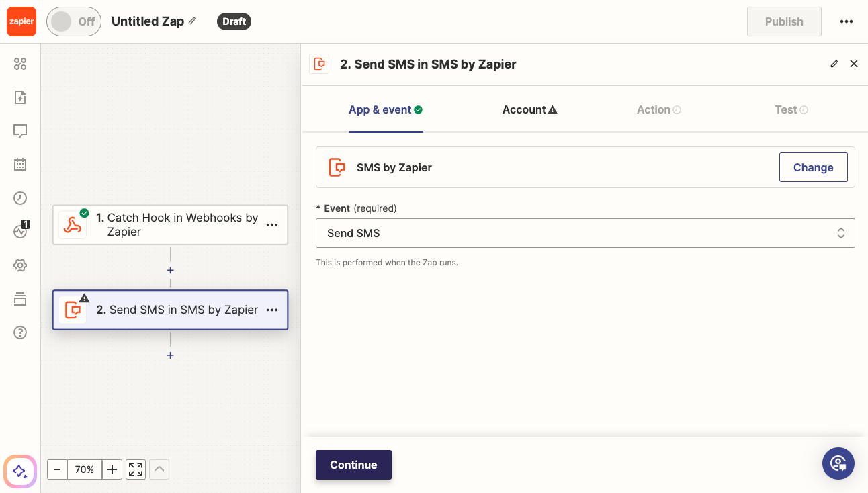Screen dimensions: 868x493
Task: Open Catch Hook step options menu
Action: pyautogui.click(x=272, y=225)
